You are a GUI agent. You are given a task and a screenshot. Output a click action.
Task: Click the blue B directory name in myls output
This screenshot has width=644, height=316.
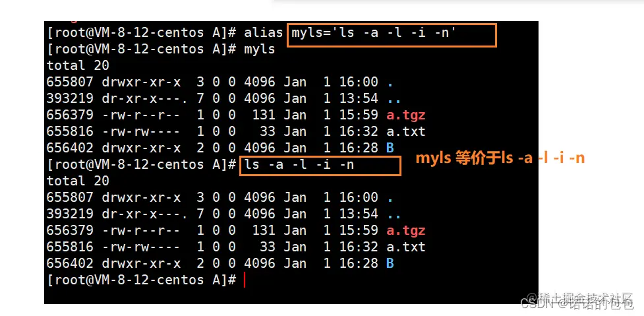pyautogui.click(x=390, y=148)
